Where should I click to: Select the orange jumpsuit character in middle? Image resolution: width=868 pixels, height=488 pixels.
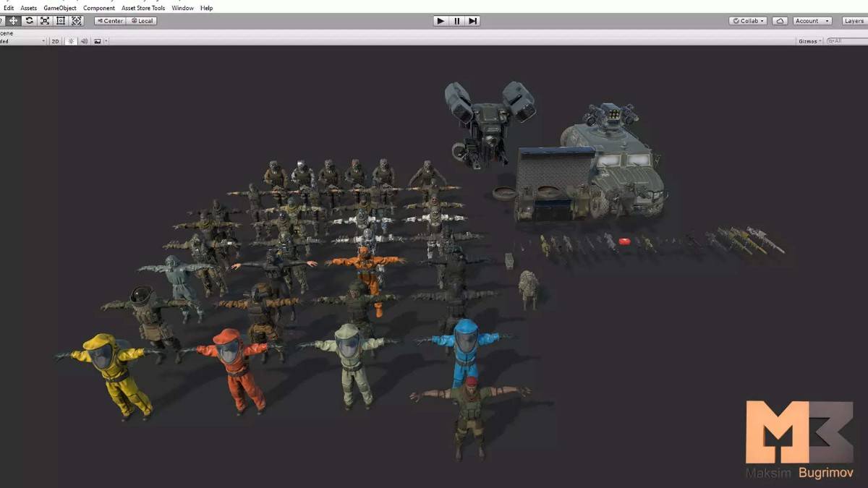367,273
